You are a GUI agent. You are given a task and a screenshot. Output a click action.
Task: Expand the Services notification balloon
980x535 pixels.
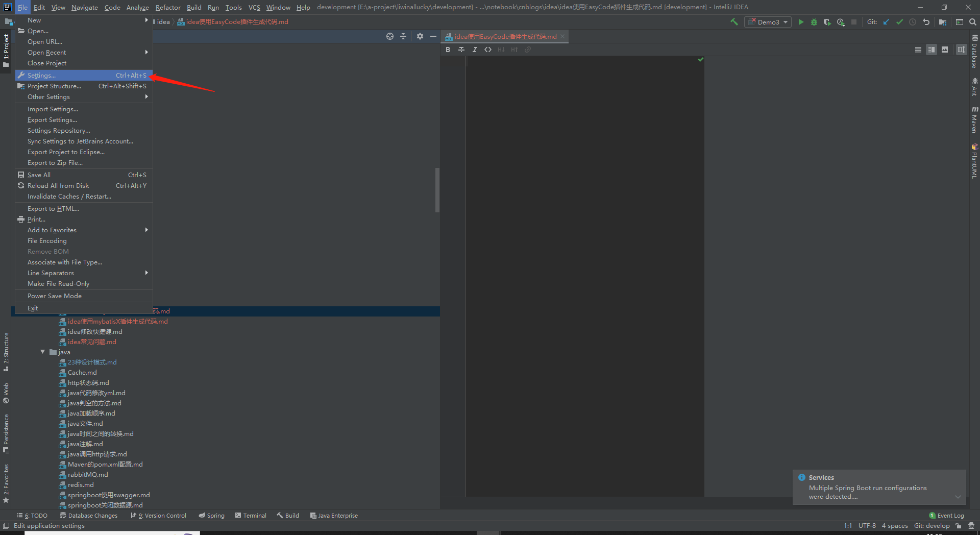(x=958, y=497)
